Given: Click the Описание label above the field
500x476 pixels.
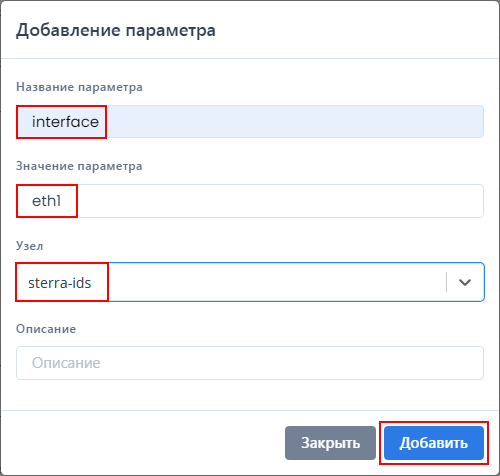Looking at the screenshot, I should tap(46, 329).
